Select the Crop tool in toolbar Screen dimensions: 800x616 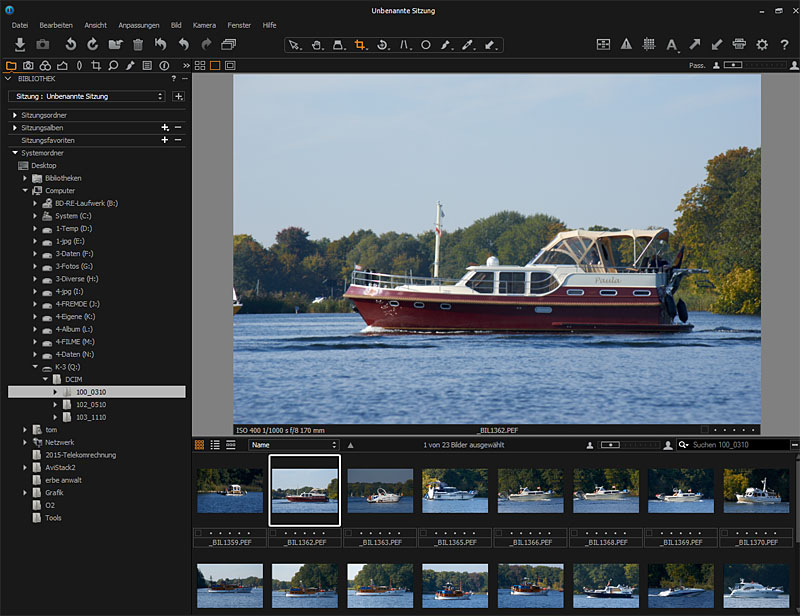(360, 45)
